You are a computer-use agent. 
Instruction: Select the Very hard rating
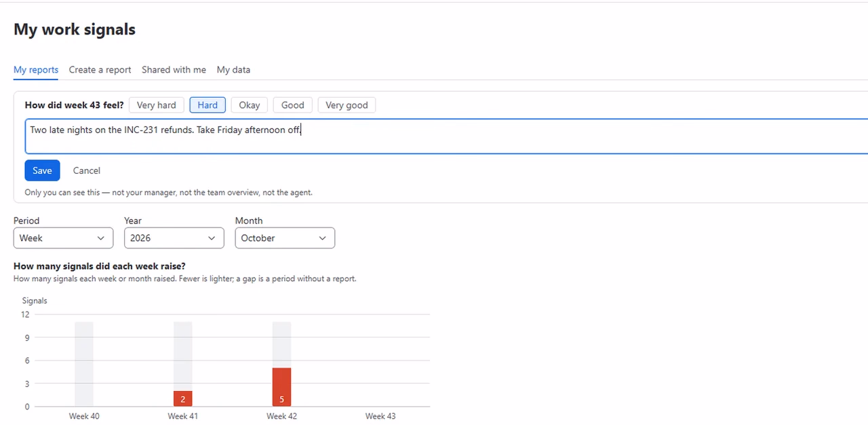[156, 105]
